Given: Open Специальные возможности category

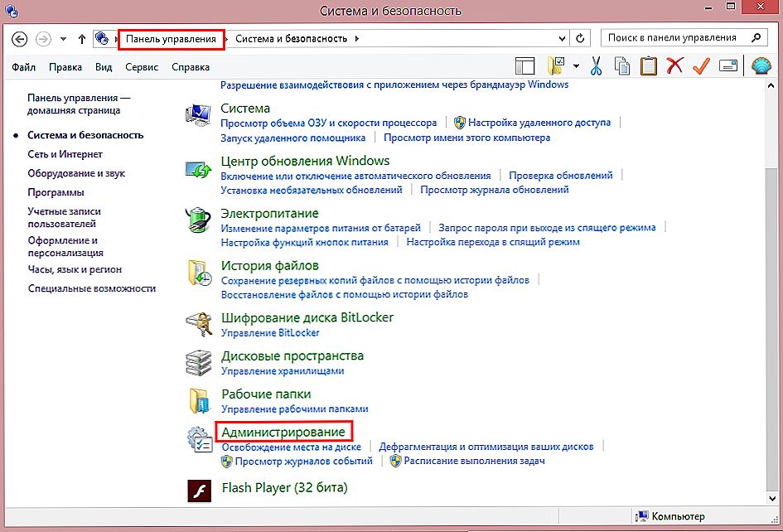Looking at the screenshot, I should [92, 288].
